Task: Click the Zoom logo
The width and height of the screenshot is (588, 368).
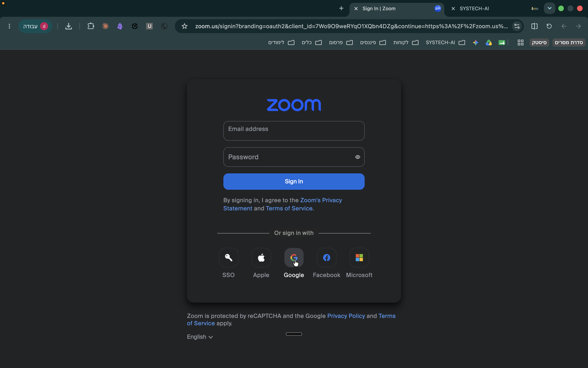Action: (294, 105)
